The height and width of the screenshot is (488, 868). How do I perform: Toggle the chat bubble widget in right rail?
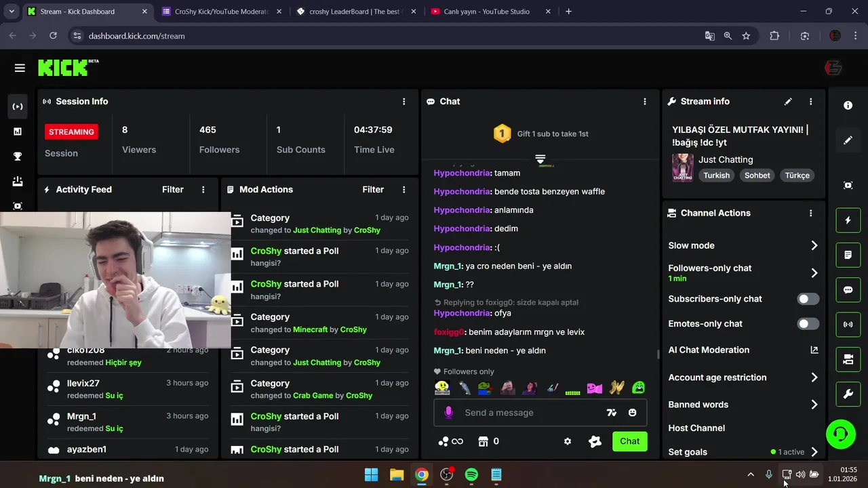[848, 290]
